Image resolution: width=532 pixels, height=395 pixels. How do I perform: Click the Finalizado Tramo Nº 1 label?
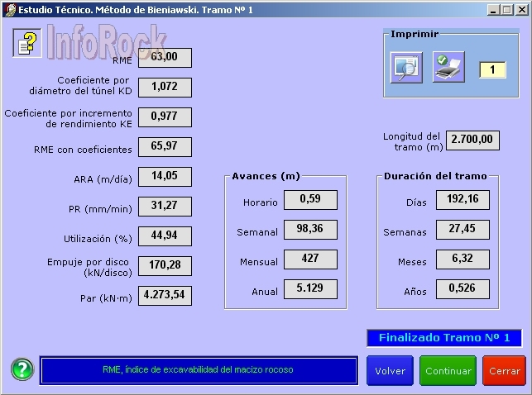pos(444,337)
